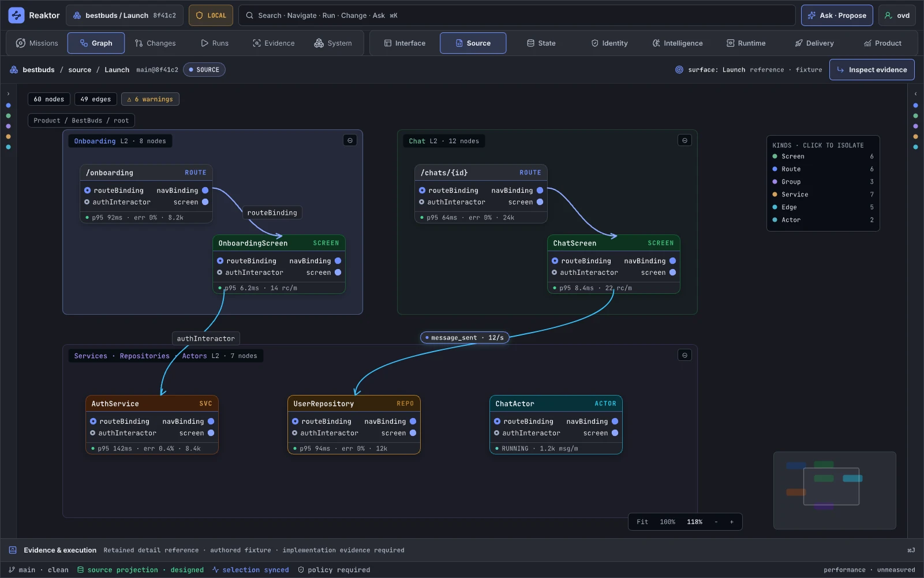924x578 pixels.
Task: Isolate the Screen kind in legend
Action: point(823,156)
